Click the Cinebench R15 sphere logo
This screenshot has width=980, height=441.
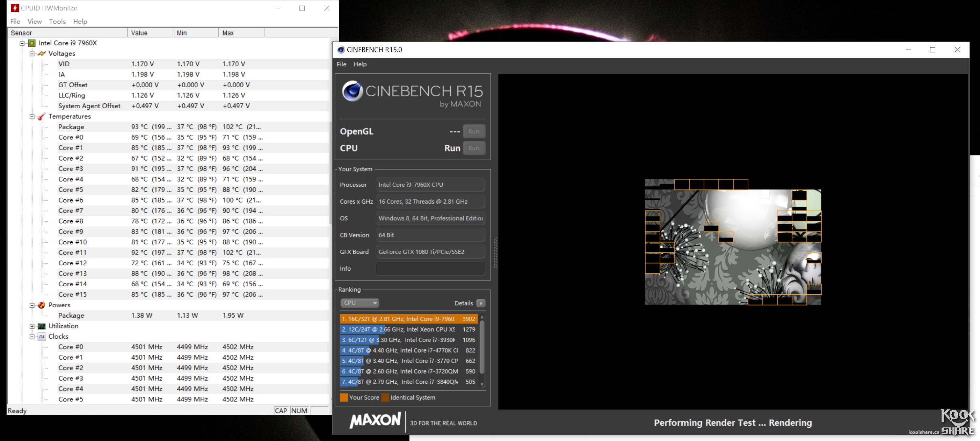point(352,91)
